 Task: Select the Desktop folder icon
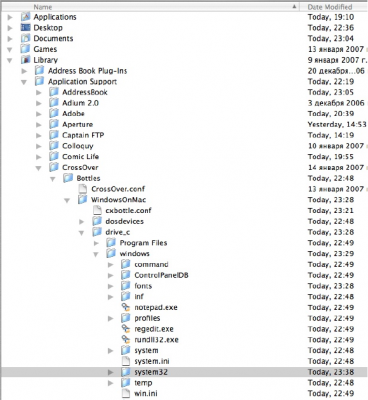point(25,28)
